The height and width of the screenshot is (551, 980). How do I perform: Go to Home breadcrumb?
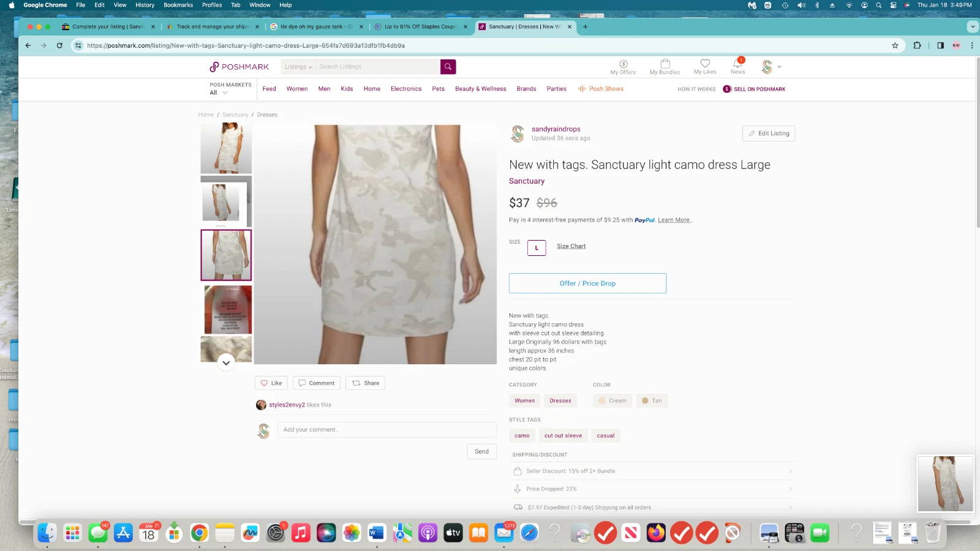click(206, 115)
